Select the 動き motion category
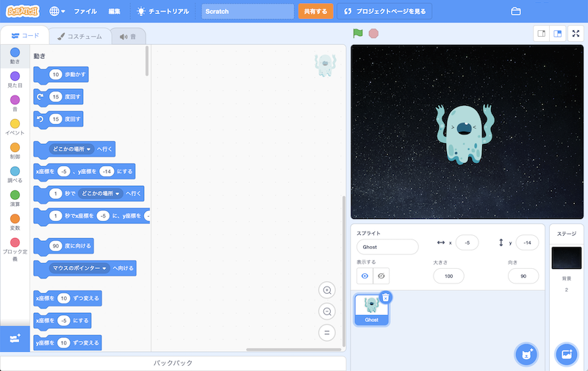This screenshot has height=371, width=588. (15, 56)
